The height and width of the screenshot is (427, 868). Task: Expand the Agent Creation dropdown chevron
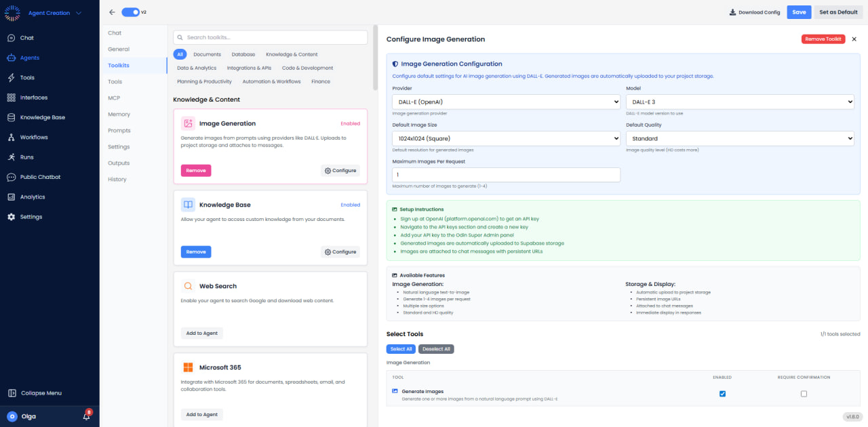79,13
